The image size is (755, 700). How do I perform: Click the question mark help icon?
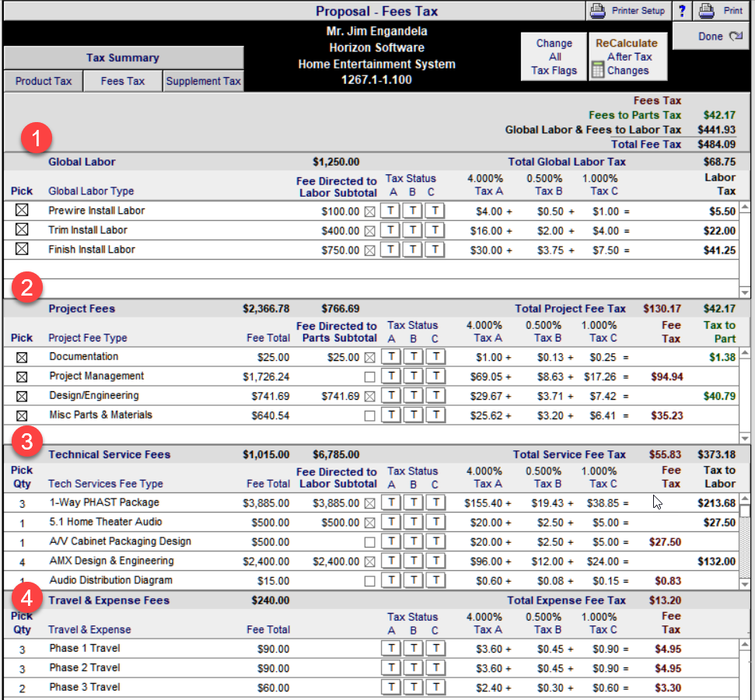pos(682,11)
